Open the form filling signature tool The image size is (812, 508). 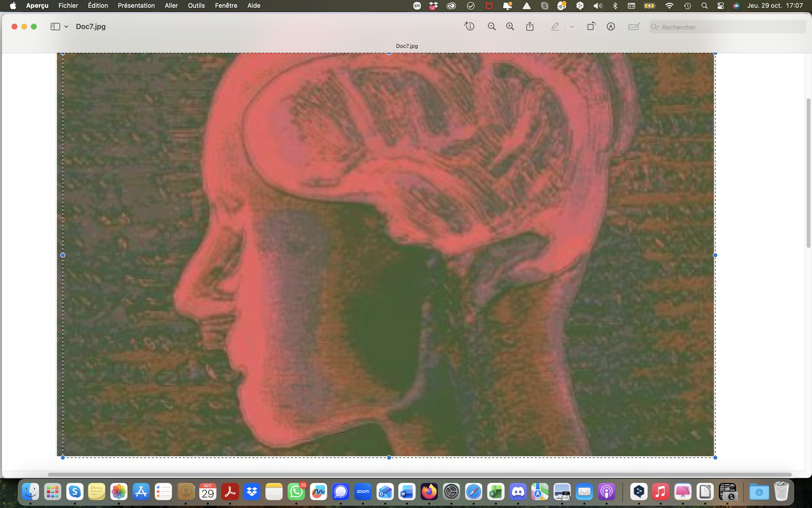(x=634, y=26)
